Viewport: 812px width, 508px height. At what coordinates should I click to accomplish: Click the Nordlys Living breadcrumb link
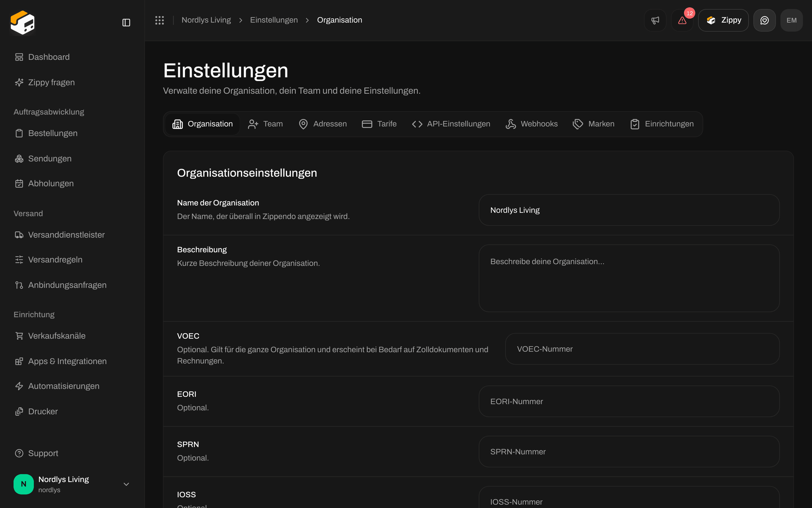(x=206, y=20)
